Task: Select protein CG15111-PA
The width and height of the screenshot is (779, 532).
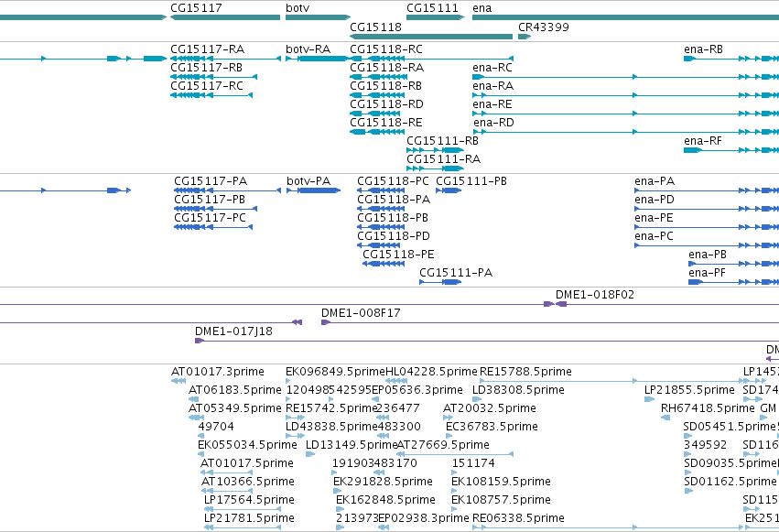Action: (x=456, y=273)
